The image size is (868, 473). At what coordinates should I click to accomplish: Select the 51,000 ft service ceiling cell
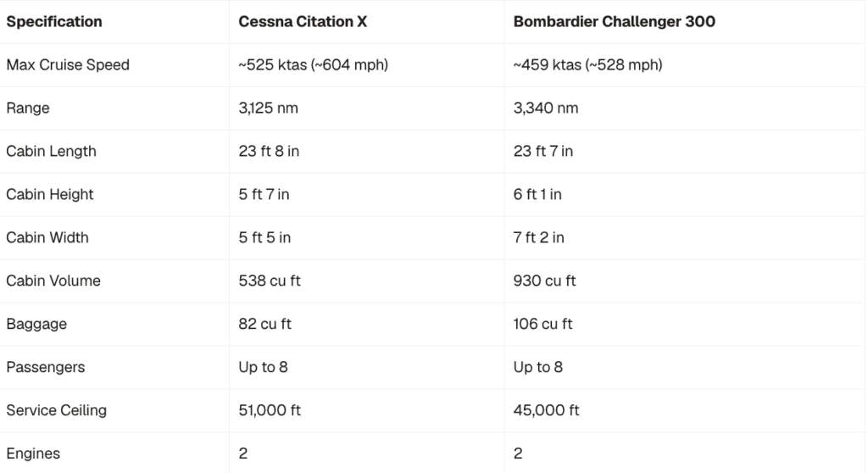pyautogui.click(x=270, y=410)
